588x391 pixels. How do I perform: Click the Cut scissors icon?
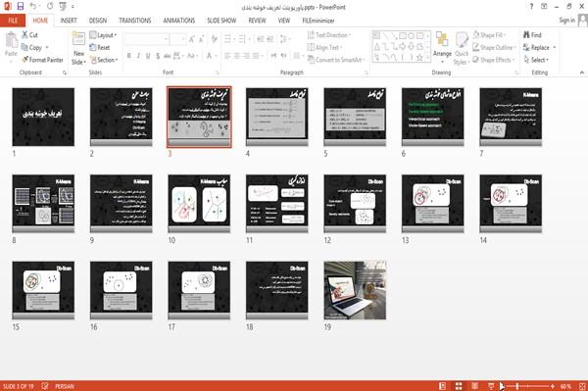pos(24,35)
